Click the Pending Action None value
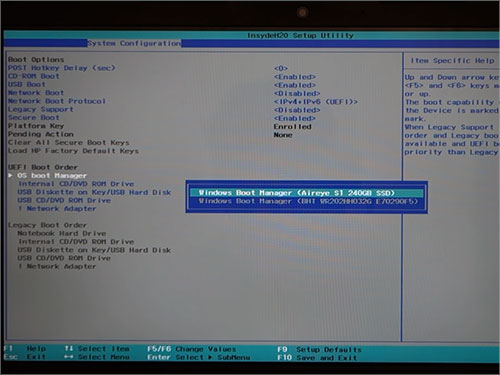500x375 pixels. (283, 135)
